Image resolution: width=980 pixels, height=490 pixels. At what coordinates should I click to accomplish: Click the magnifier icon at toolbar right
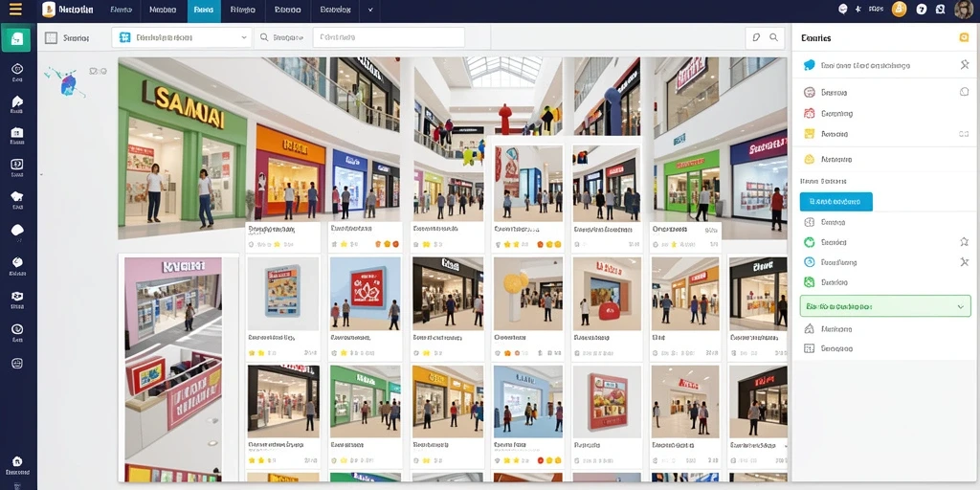point(773,37)
